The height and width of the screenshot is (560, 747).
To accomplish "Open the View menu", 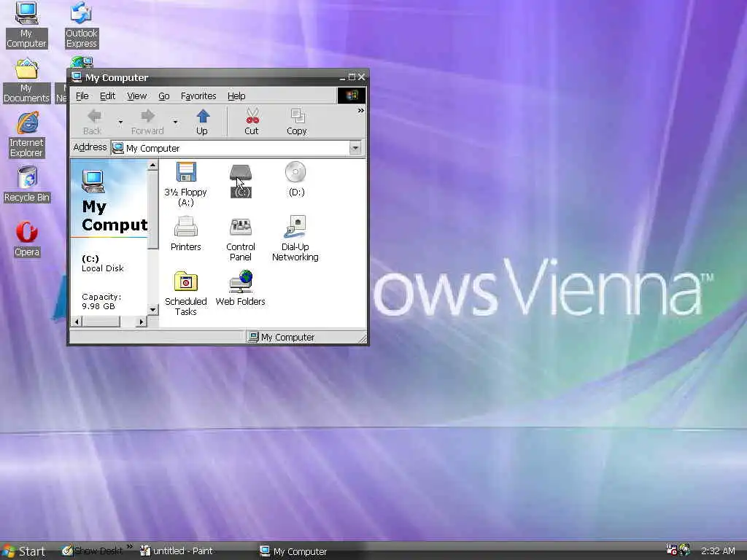I will 136,96.
